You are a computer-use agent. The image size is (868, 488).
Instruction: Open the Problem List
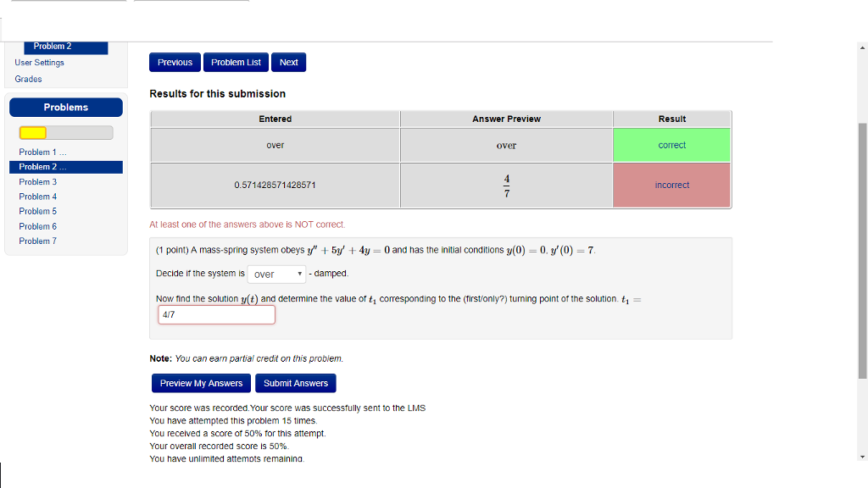click(x=236, y=62)
